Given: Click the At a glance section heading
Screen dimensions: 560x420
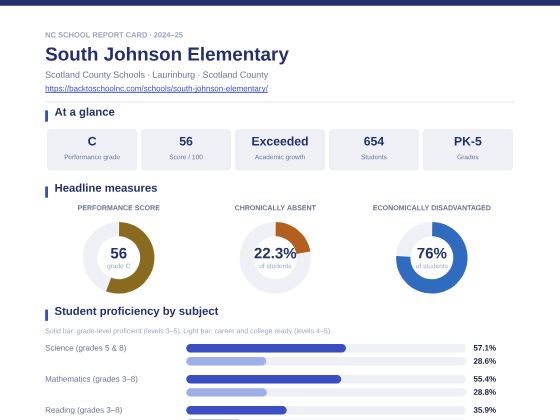Looking at the screenshot, I should click(85, 112).
